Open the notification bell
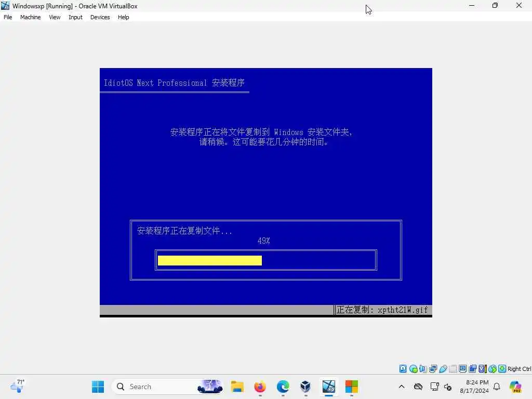532x399 pixels. (x=497, y=387)
